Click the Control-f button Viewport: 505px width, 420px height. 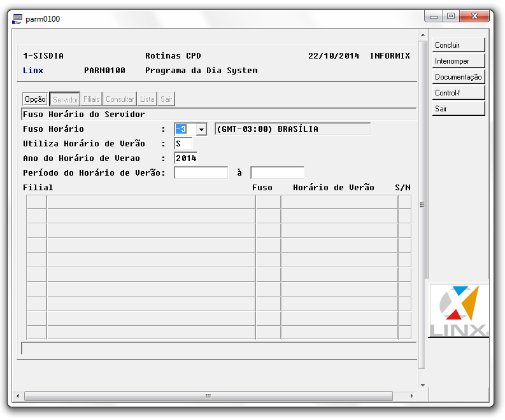point(459,93)
